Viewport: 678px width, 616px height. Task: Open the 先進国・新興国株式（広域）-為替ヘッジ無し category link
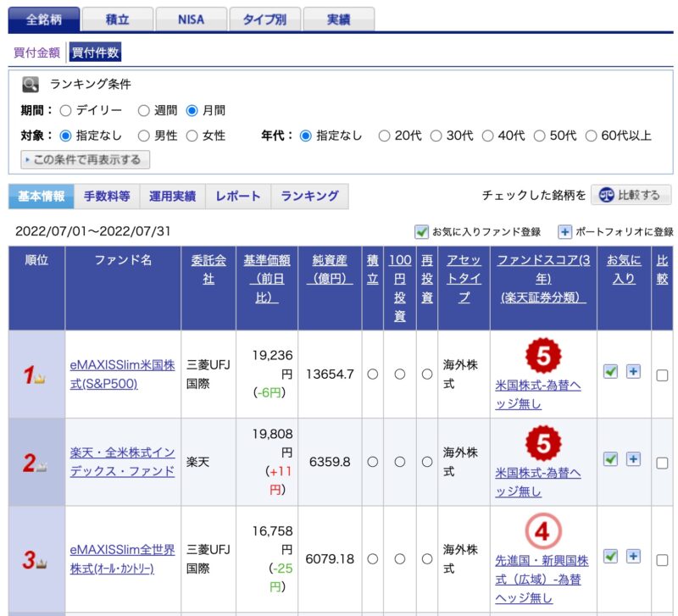542,580
